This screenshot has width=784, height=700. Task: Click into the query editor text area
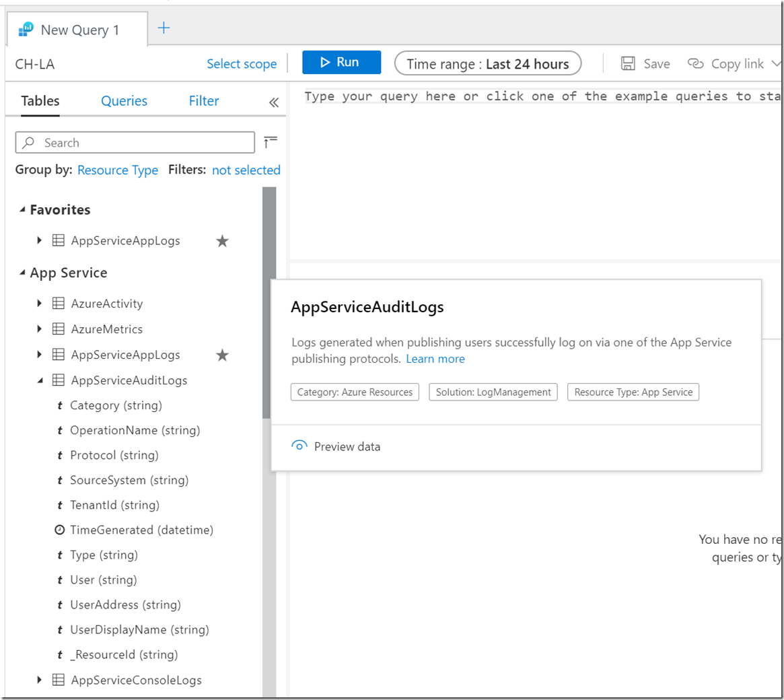(535, 172)
